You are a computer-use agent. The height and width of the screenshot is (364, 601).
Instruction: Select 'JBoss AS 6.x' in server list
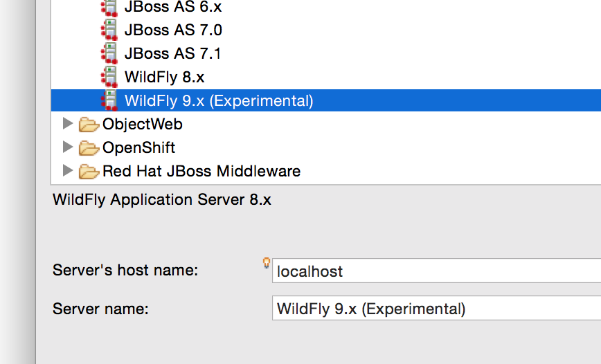tap(173, 7)
